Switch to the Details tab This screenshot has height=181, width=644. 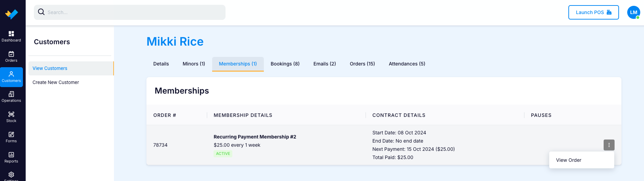tap(161, 64)
